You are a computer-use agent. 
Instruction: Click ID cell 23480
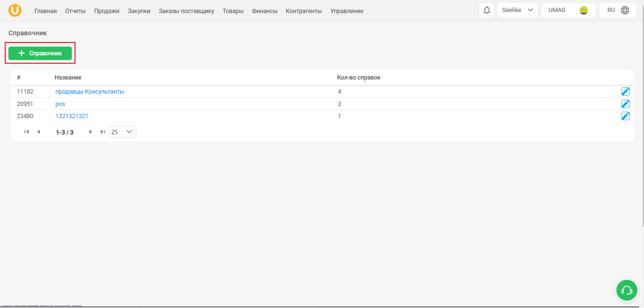coord(25,116)
